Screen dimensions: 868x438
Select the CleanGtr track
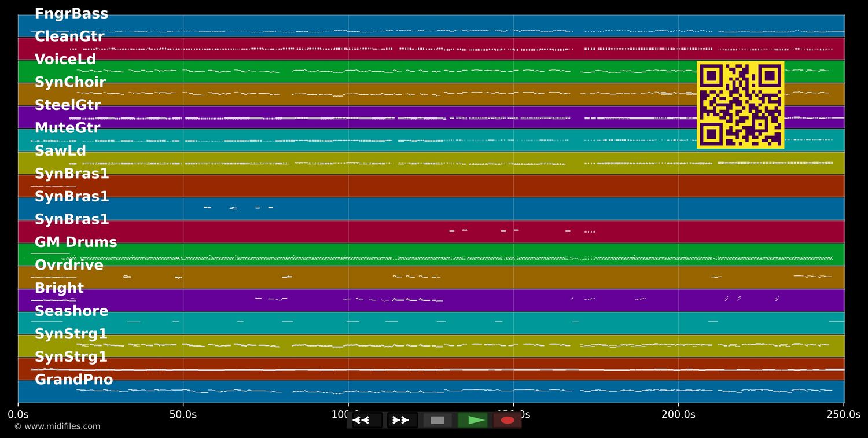pyautogui.click(x=69, y=37)
